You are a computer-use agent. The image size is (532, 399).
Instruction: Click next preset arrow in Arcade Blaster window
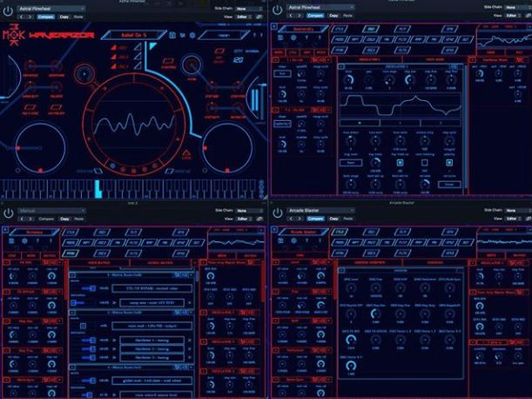click(x=298, y=218)
